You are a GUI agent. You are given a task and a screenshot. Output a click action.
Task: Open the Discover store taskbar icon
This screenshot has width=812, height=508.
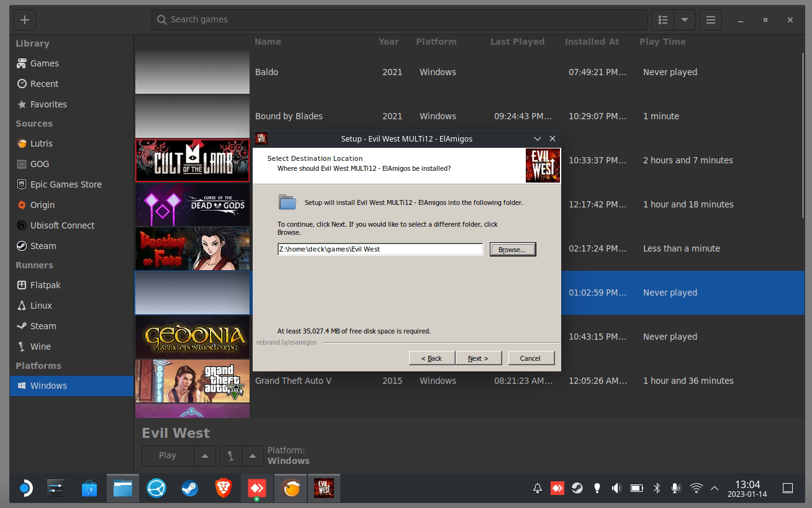tap(89, 489)
